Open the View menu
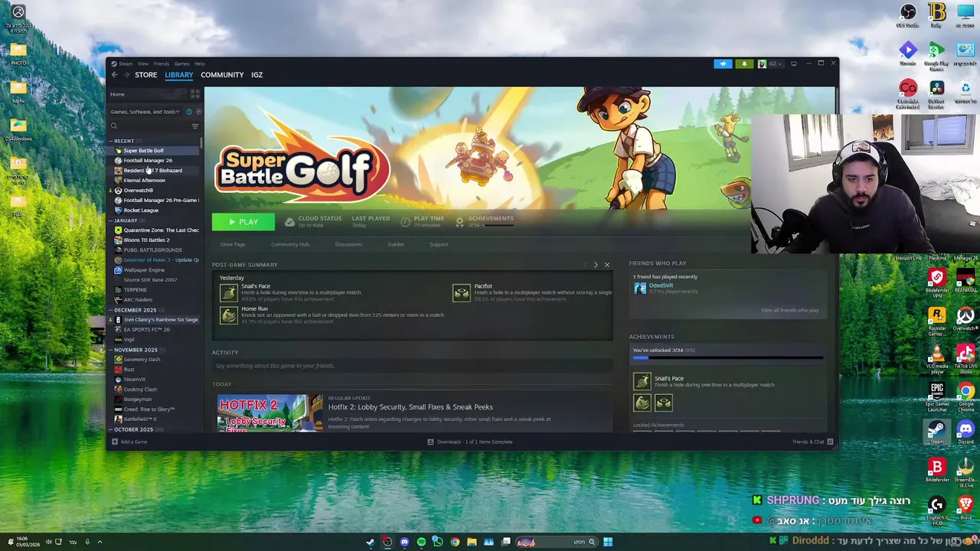 (143, 64)
